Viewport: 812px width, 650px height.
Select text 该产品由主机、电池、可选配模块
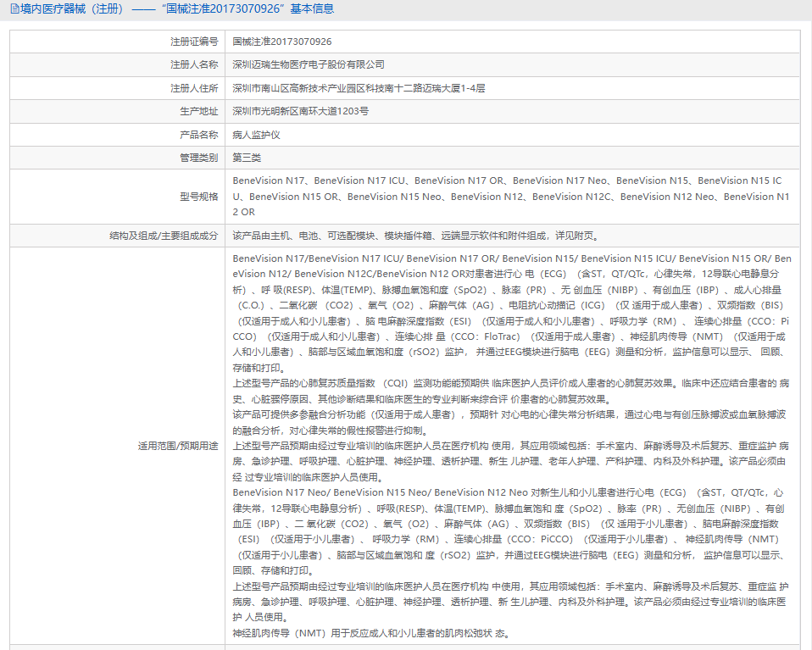click(x=416, y=236)
